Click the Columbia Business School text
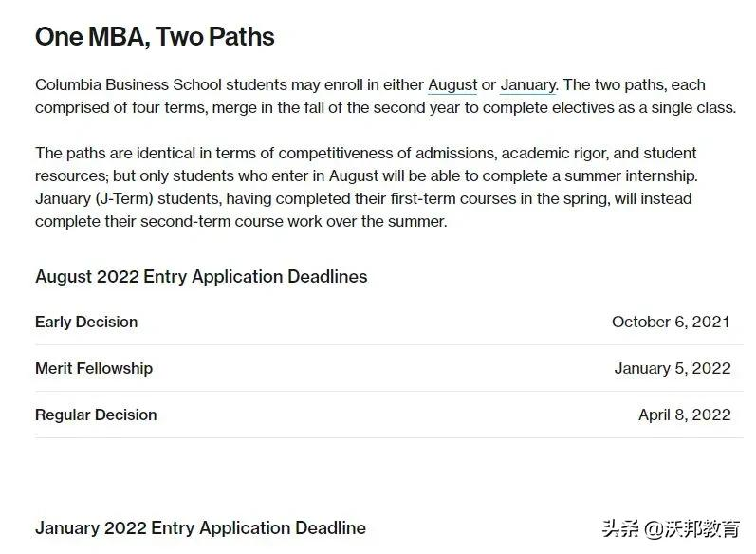The image size is (756, 554). pos(123,84)
